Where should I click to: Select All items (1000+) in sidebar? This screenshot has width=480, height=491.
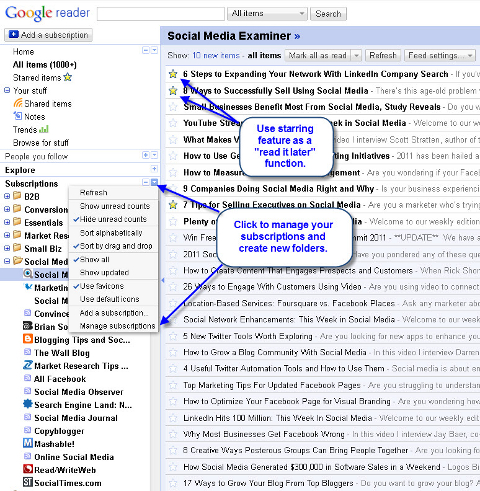click(45, 64)
